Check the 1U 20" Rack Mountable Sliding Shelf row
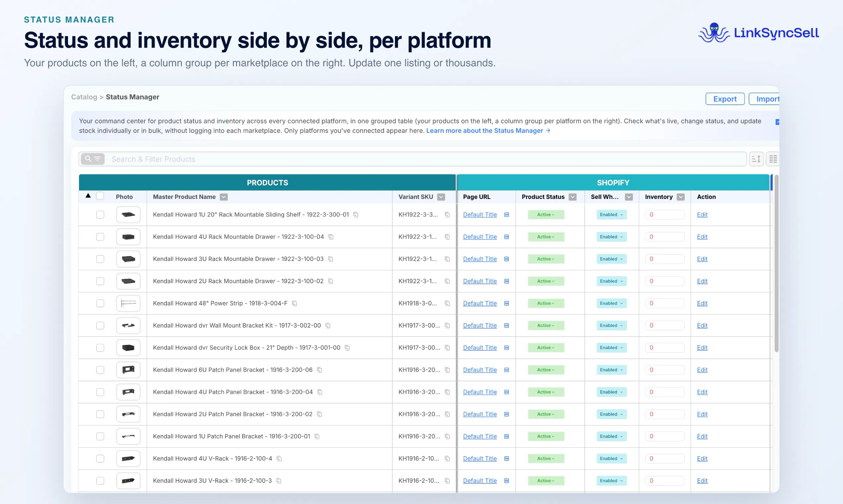 coord(100,215)
